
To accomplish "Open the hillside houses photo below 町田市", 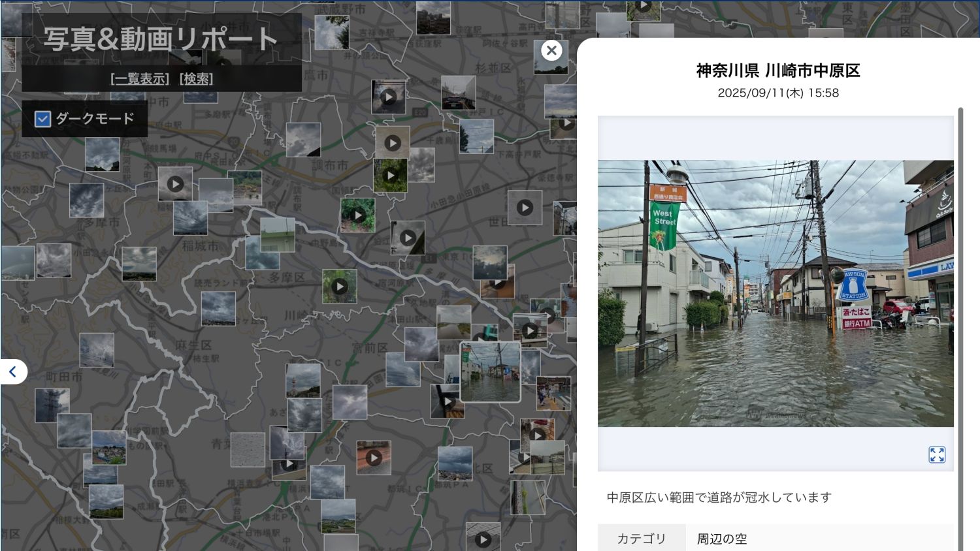I will coord(108,447).
